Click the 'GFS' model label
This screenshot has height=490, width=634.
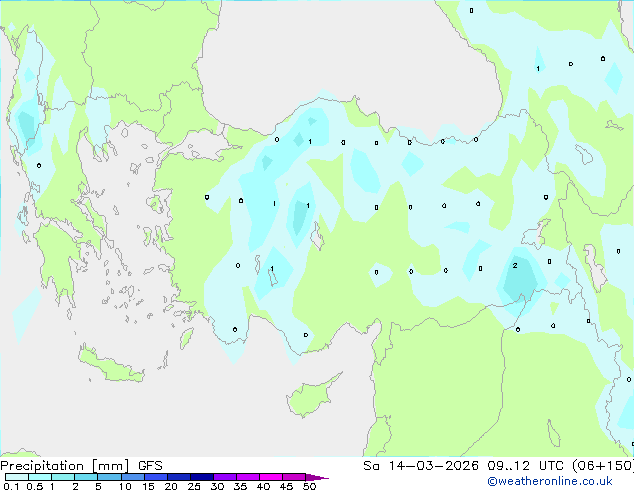pyautogui.click(x=150, y=466)
